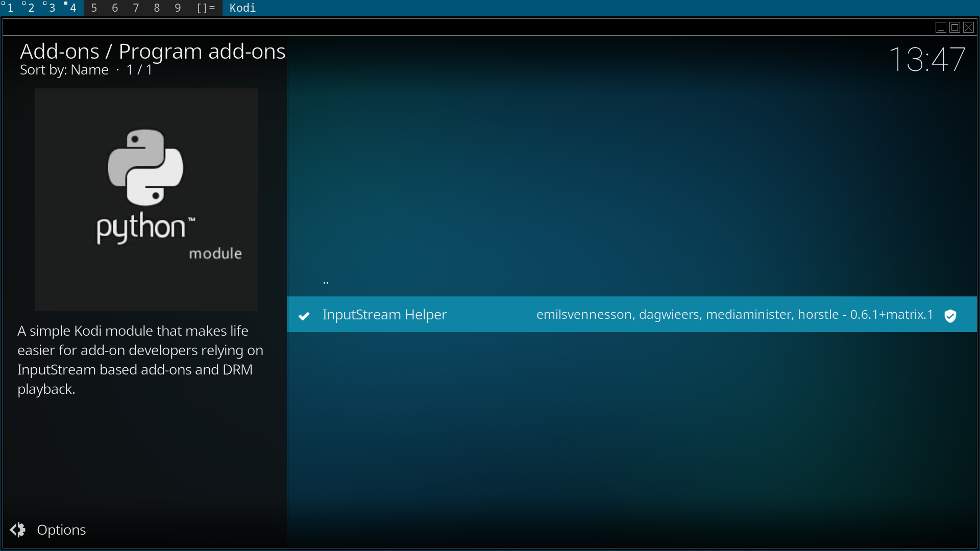Minimize the Kodi window
Screen dimensions: 980x551
[941, 28]
